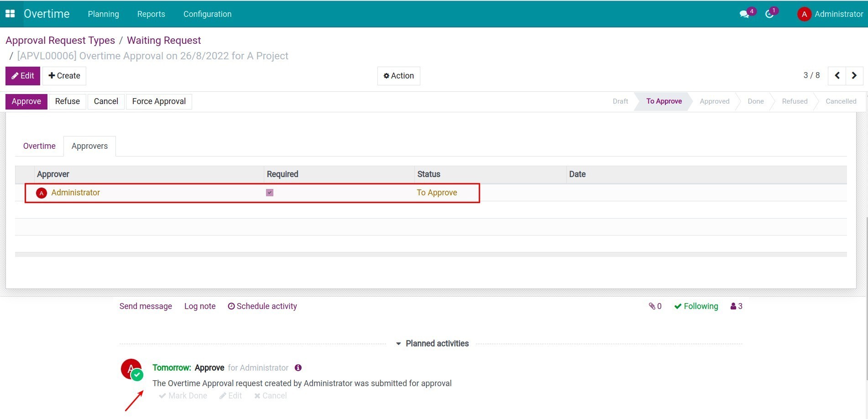Open the Administrator user menu
Image resolution: width=868 pixels, height=419 pixels.
pos(830,14)
